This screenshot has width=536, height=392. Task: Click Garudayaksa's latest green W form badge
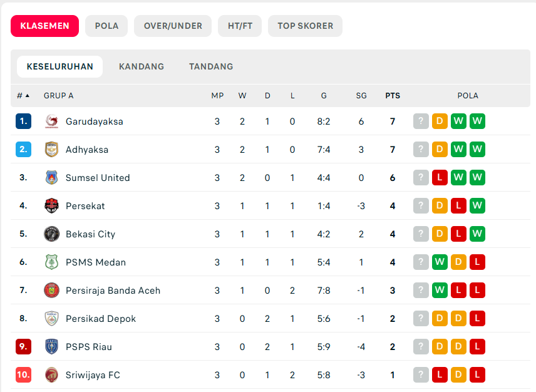478,121
